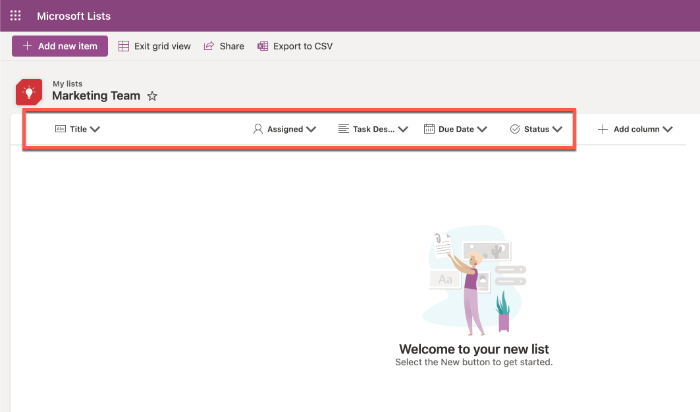Expand the Status column chevron
Image resolution: width=700 pixels, height=412 pixels.
point(557,129)
